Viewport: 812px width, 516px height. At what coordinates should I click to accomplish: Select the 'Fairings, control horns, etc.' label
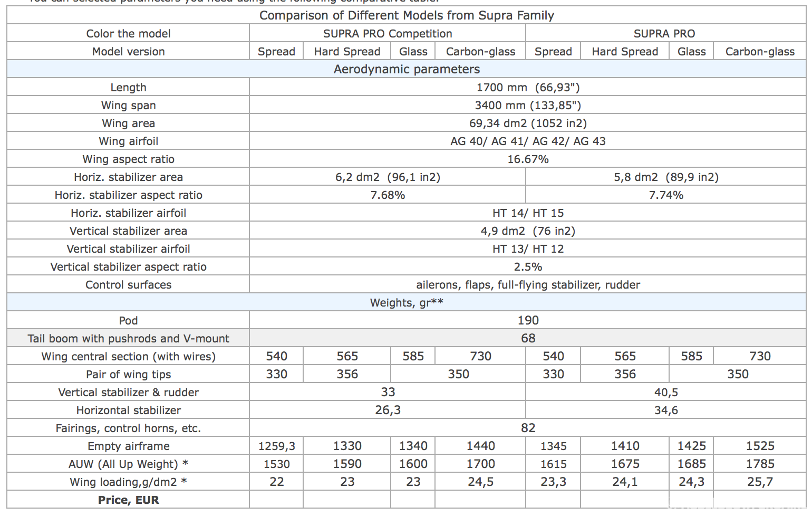128,428
